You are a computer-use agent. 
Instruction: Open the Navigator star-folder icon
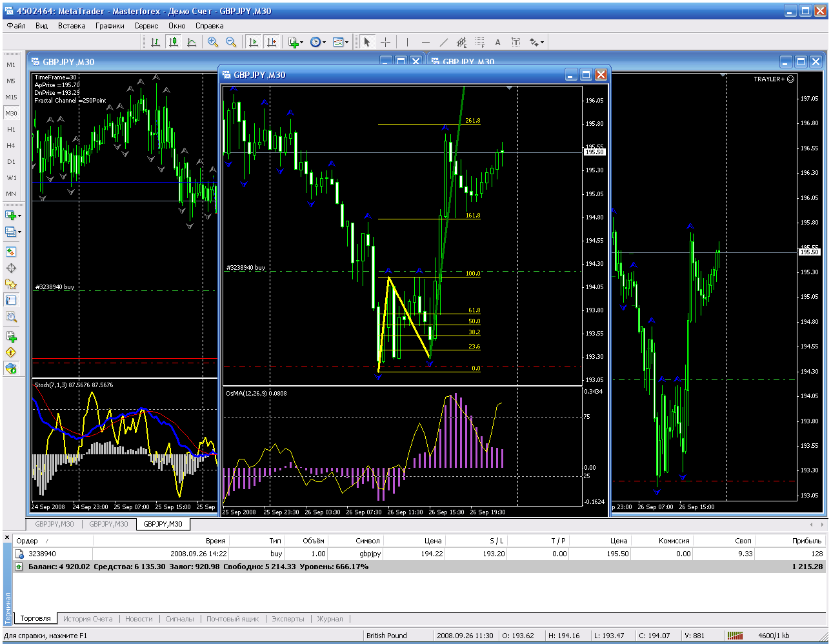coord(11,284)
